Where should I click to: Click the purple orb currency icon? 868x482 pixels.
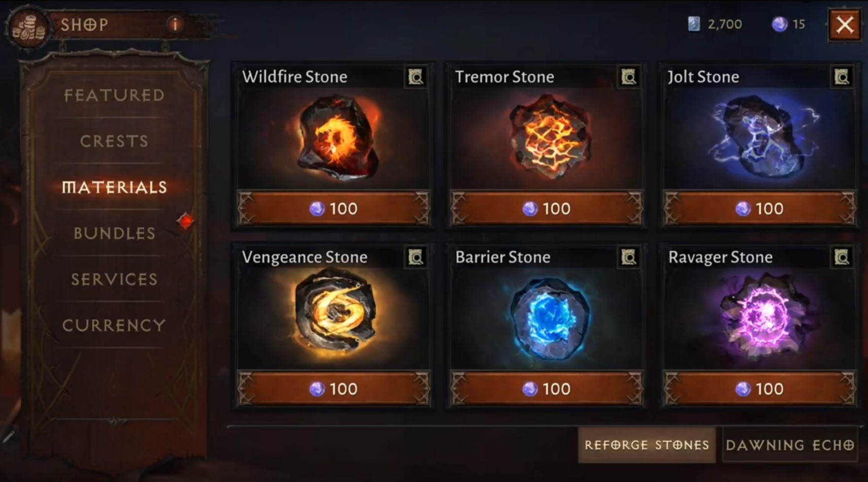pos(780,24)
